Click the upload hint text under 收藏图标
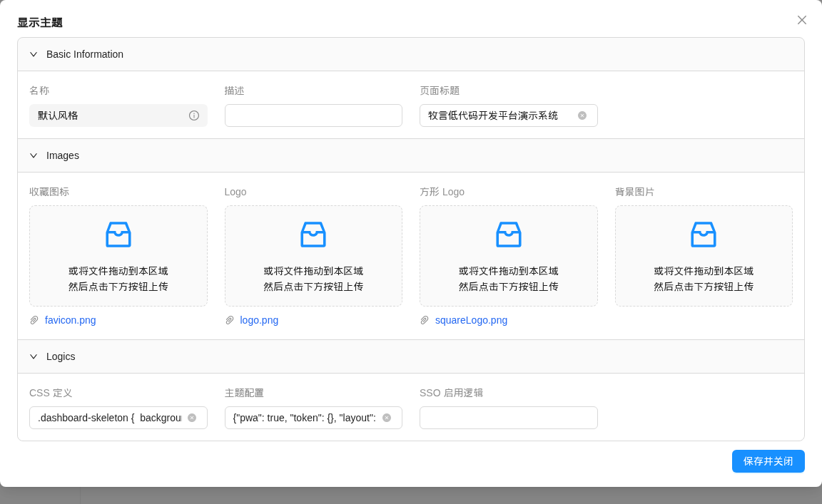 [118, 279]
